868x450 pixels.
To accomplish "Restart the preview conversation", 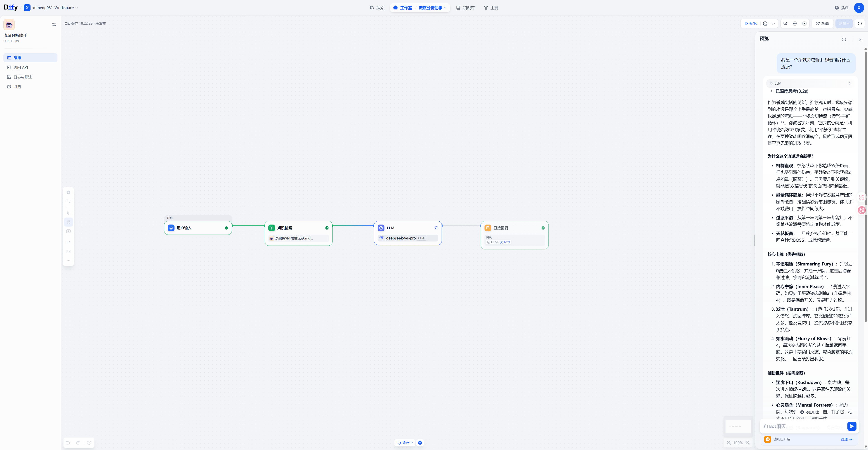I will click(x=844, y=39).
